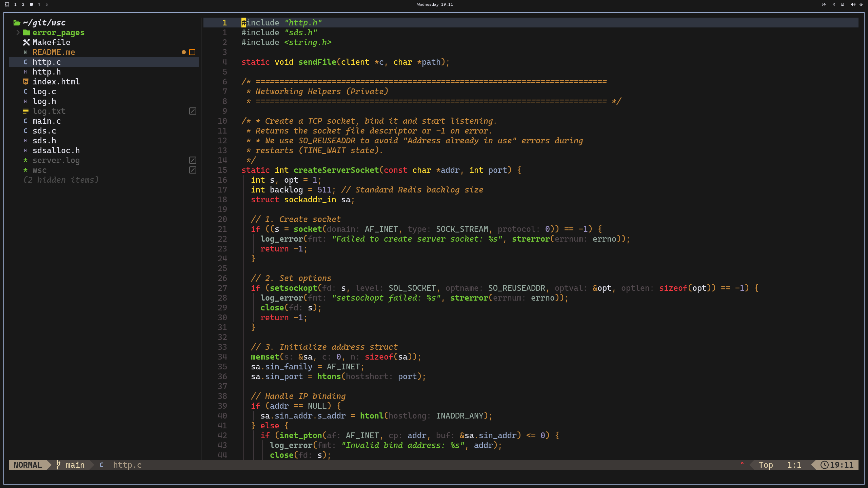Place cursor on createServerSocket function name
Screen dimensions: 868x488
click(336, 170)
